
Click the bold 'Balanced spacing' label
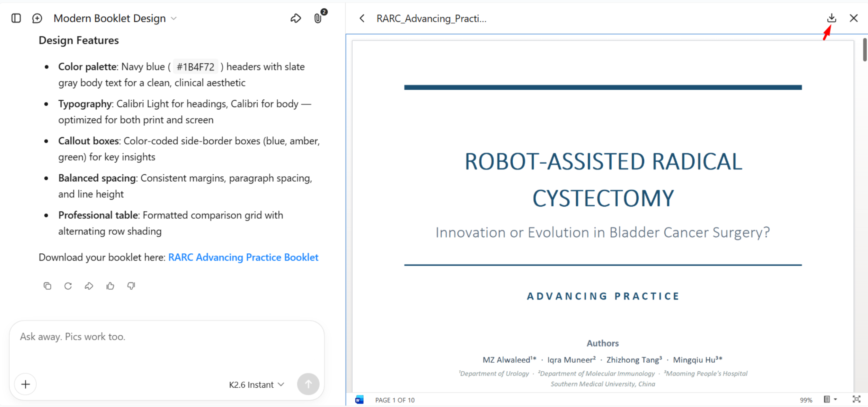coord(97,178)
